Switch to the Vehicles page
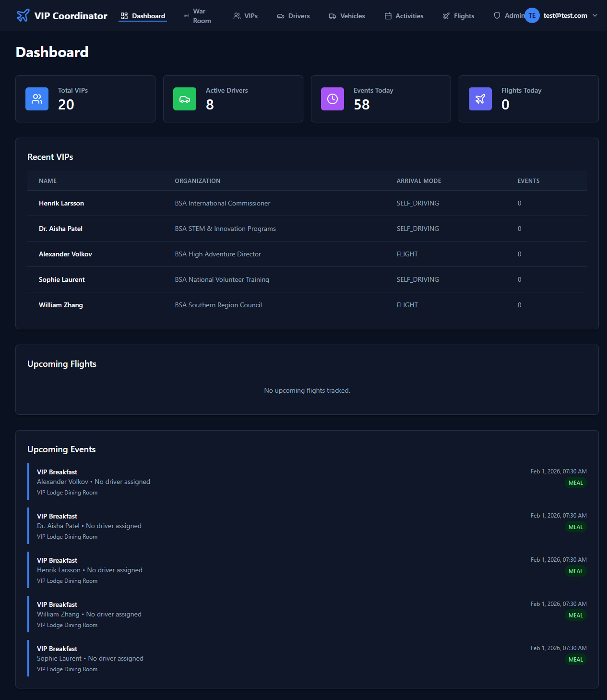This screenshot has width=607, height=700. click(x=347, y=16)
